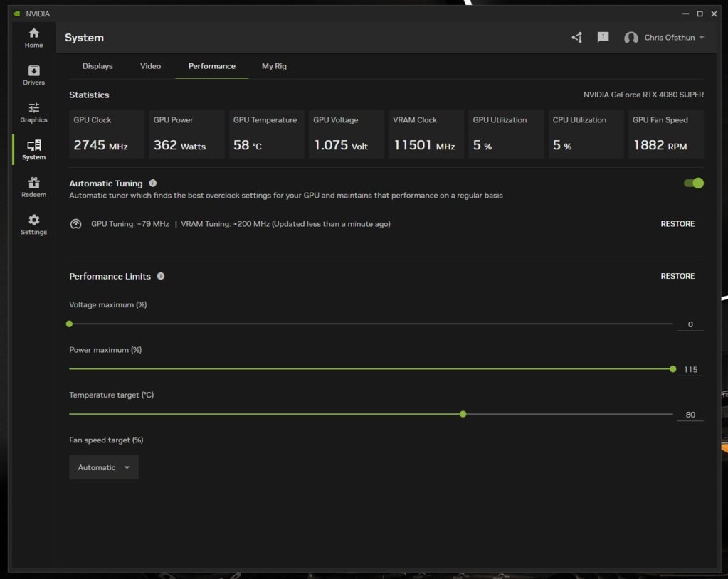Click the Power maximum value field
728x579 pixels.
(x=690, y=370)
